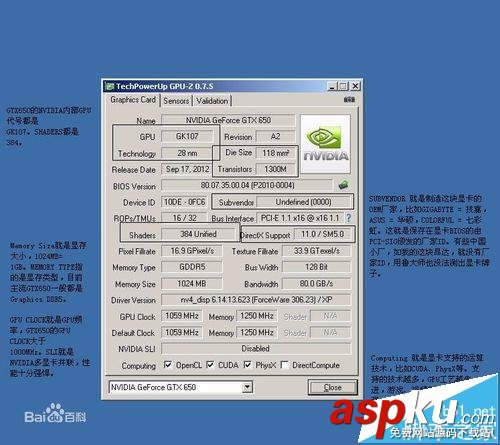Click the GPU Clock row Shader N/A field
The image size is (500, 445).
coord(330,316)
